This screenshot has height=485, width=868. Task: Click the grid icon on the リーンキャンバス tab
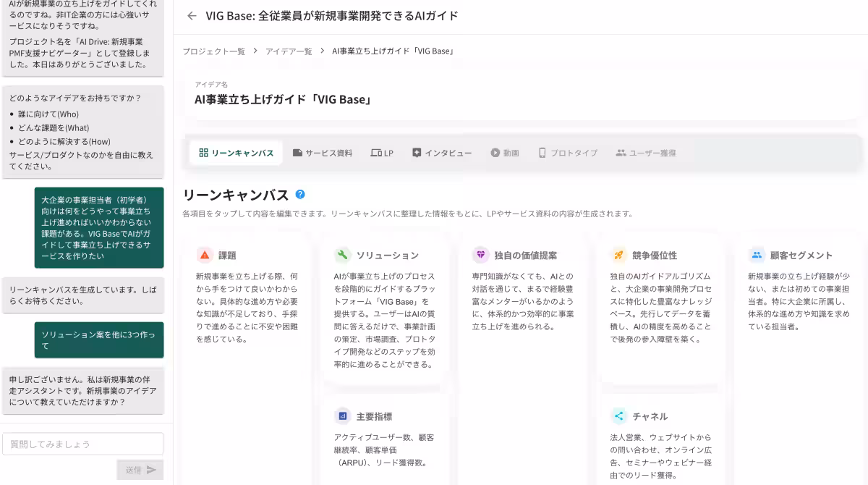pyautogui.click(x=205, y=153)
